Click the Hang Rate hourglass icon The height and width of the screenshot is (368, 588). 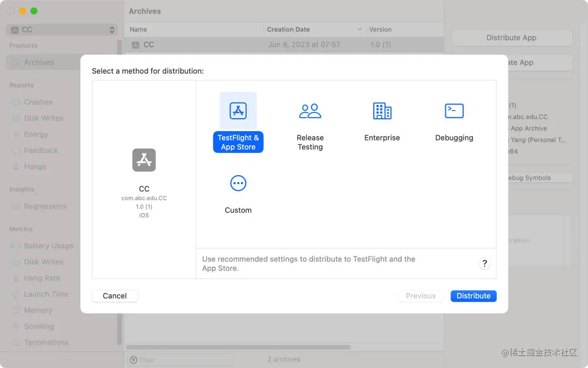pos(16,278)
